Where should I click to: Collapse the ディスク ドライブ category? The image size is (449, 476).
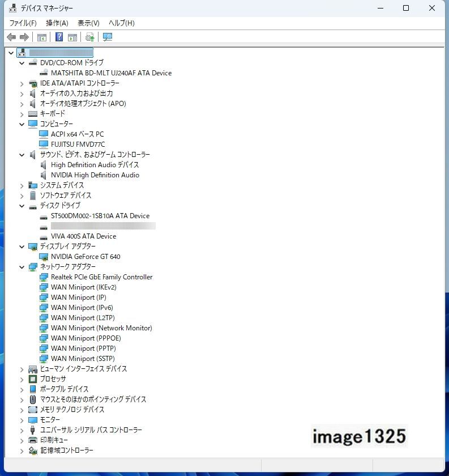(x=22, y=206)
